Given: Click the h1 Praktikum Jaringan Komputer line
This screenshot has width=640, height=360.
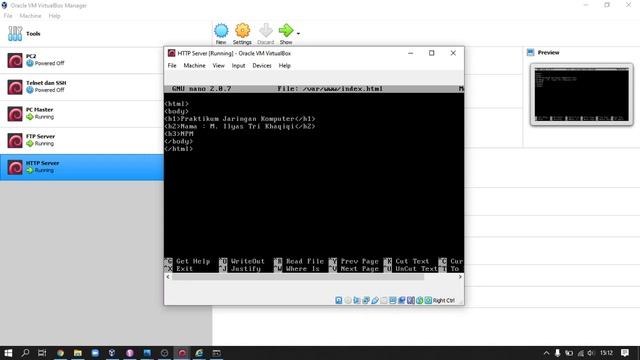Looking at the screenshot, I should (x=240, y=119).
